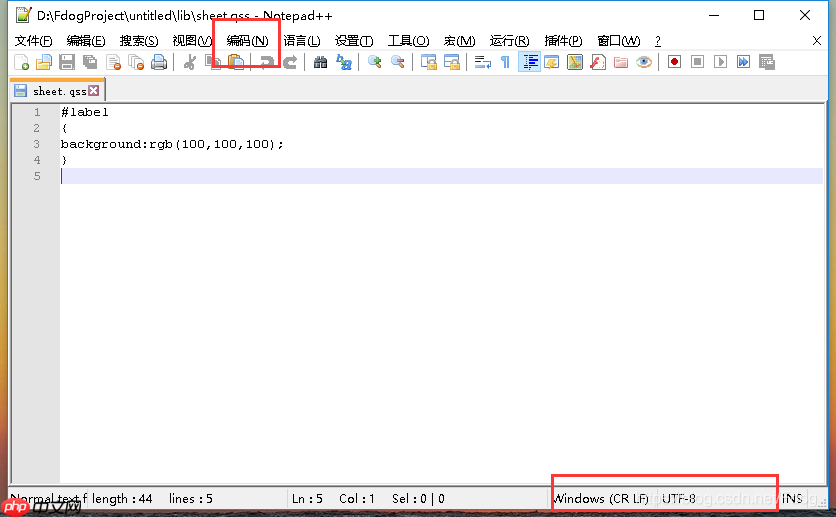
Task: Open a file with the folder icon
Action: (44, 62)
